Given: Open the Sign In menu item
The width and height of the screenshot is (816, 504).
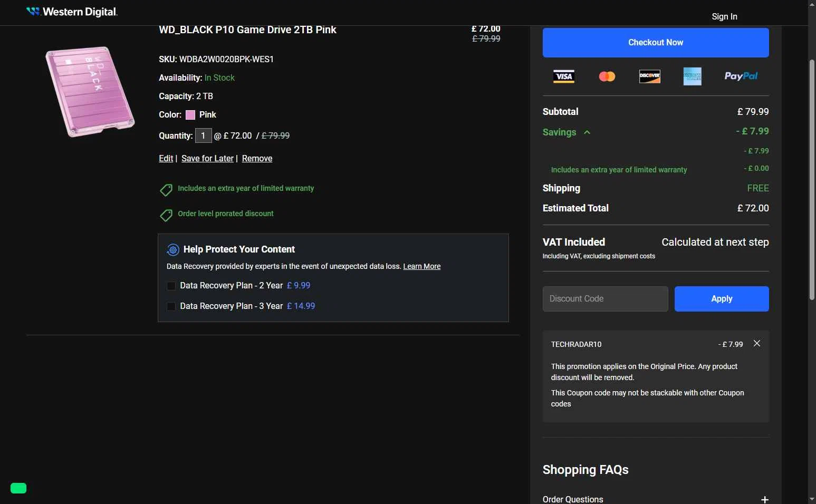Looking at the screenshot, I should coord(724,16).
